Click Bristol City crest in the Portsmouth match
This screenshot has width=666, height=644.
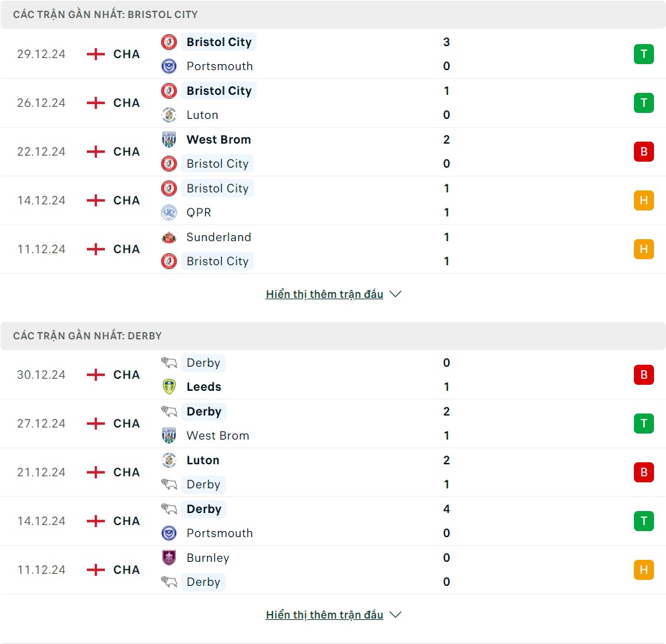(x=169, y=42)
